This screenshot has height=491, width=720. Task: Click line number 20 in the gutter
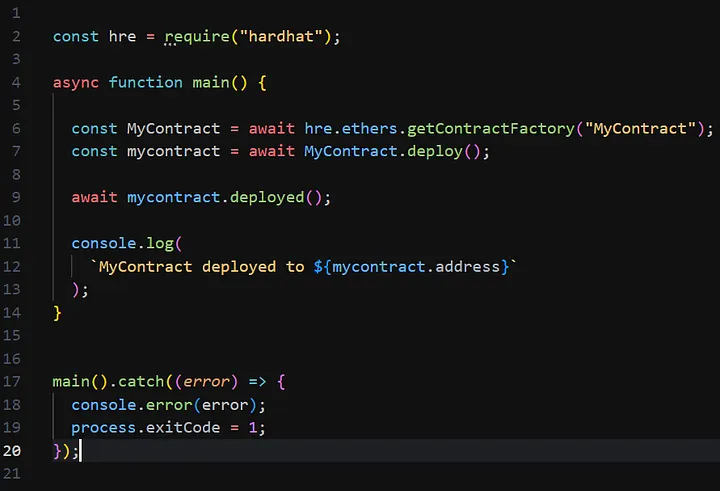click(x=15, y=450)
